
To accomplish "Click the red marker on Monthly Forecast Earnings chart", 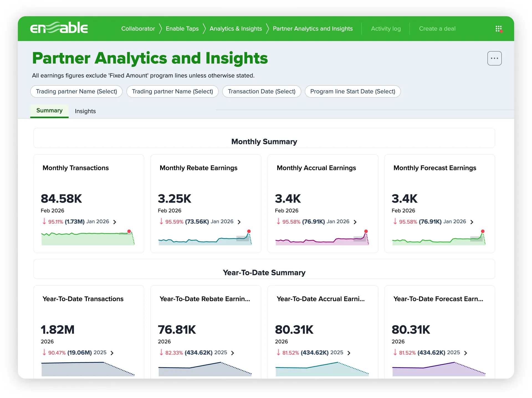I will [483, 231].
